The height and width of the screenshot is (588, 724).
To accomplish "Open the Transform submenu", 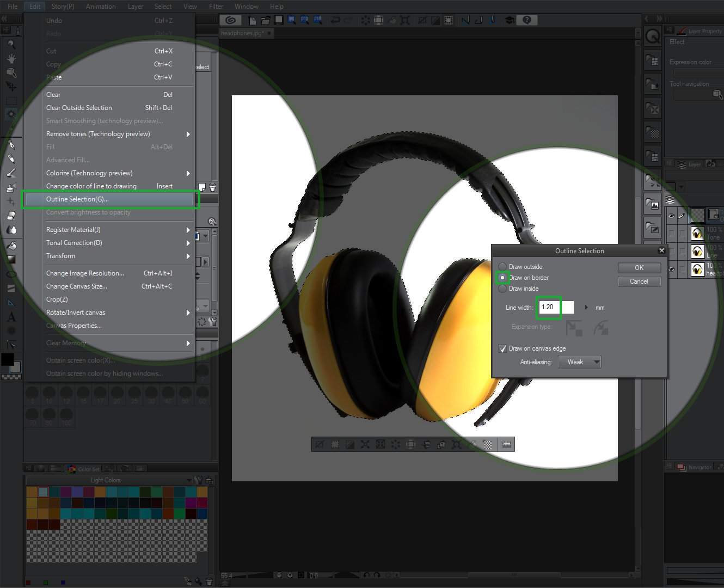I will [60, 256].
